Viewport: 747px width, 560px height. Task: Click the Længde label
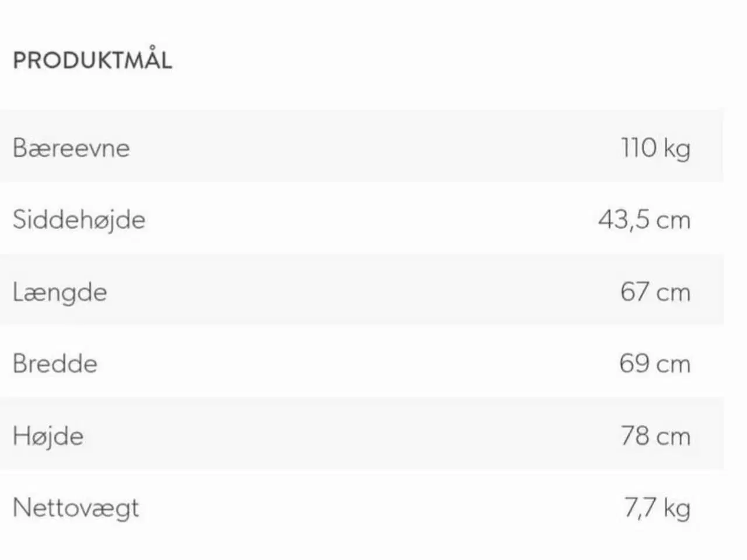(x=60, y=292)
